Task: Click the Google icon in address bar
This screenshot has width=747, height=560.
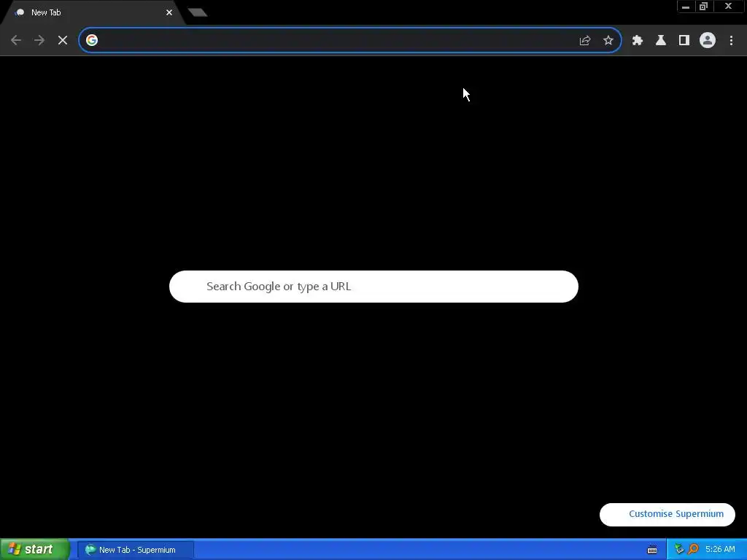Action: coord(92,40)
